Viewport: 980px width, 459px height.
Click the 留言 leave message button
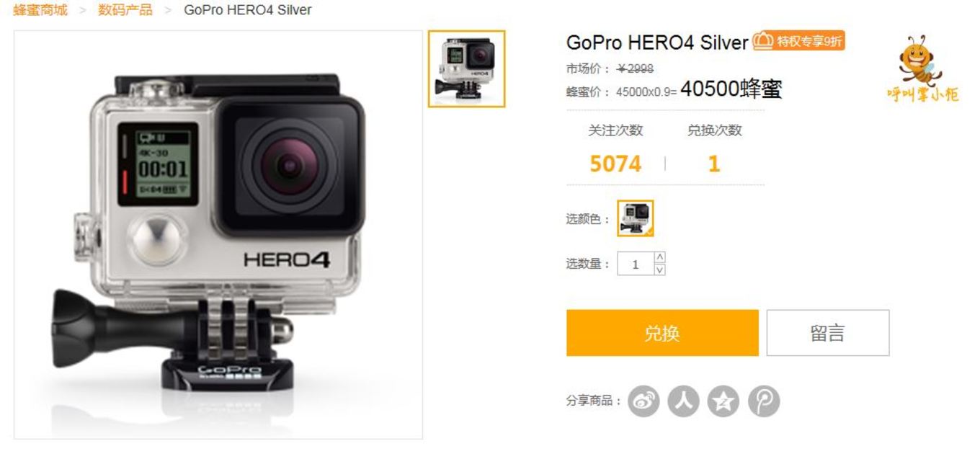click(827, 333)
